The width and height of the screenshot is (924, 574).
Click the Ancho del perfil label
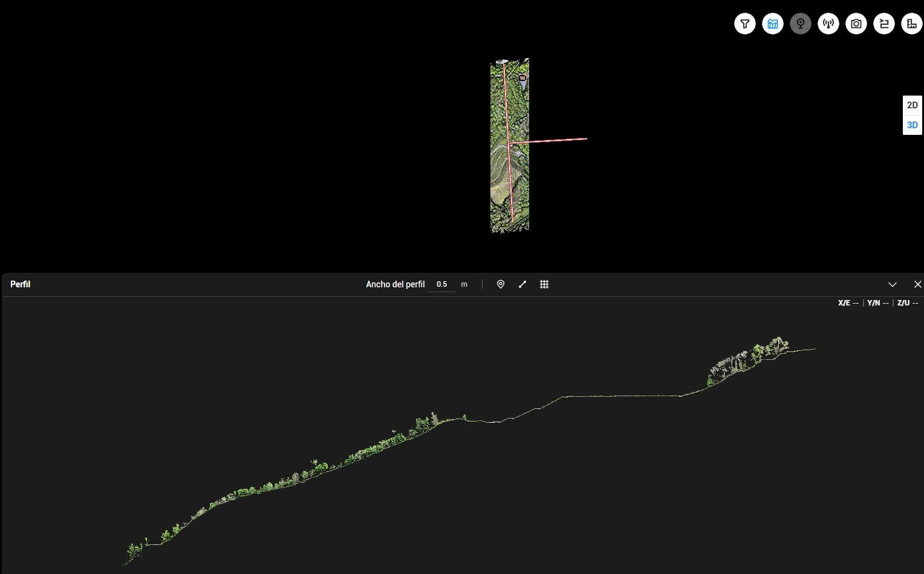[x=395, y=284]
